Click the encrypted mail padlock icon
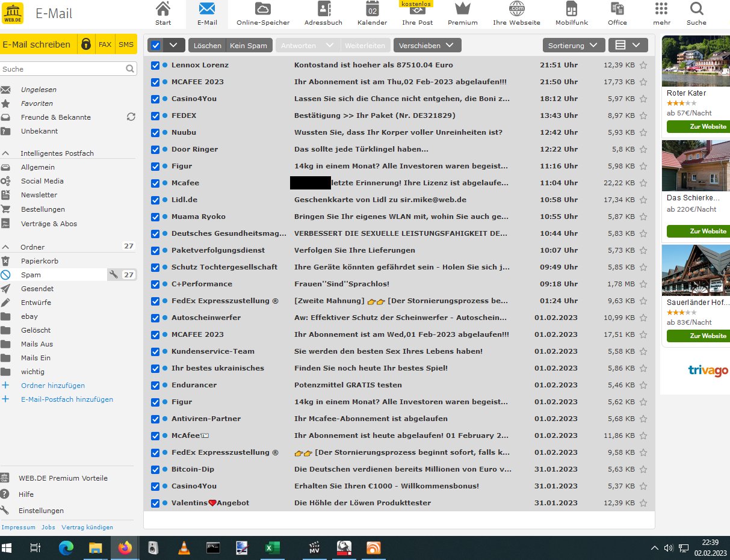This screenshot has width=730, height=560. 87,45
